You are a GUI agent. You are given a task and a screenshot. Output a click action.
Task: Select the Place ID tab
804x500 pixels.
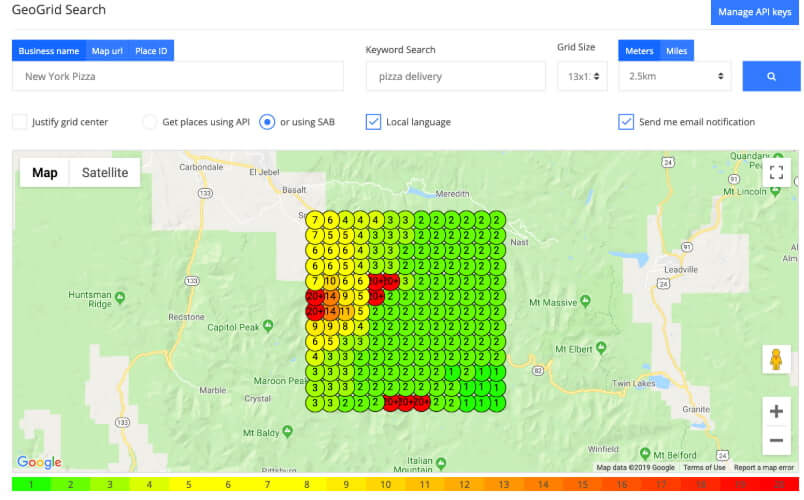(151, 51)
